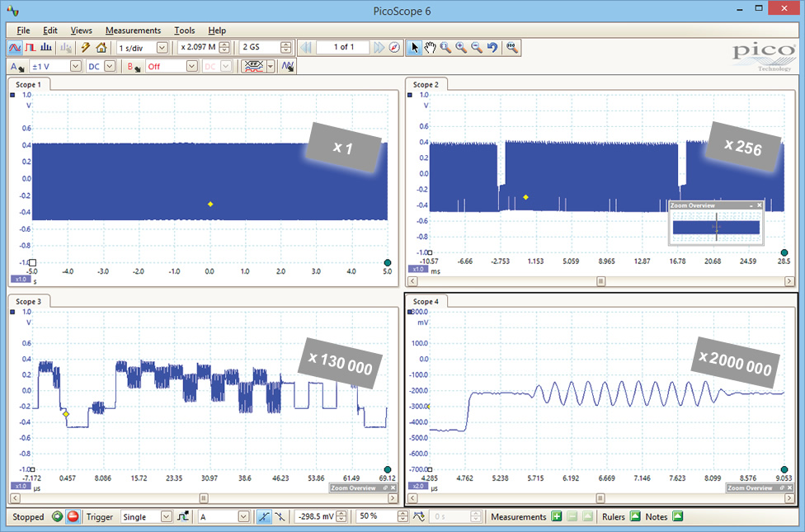Switch to Spectrum mode icon
The width and height of the screenshot is (805, 532).
pyautogui.click(x=45, y=48)
